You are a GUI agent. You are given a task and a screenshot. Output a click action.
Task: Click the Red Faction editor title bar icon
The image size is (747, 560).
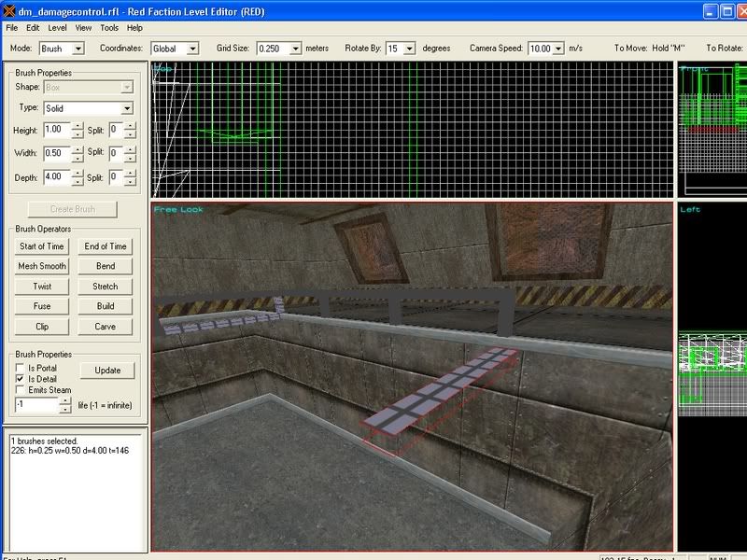click(x=9, y=11)
